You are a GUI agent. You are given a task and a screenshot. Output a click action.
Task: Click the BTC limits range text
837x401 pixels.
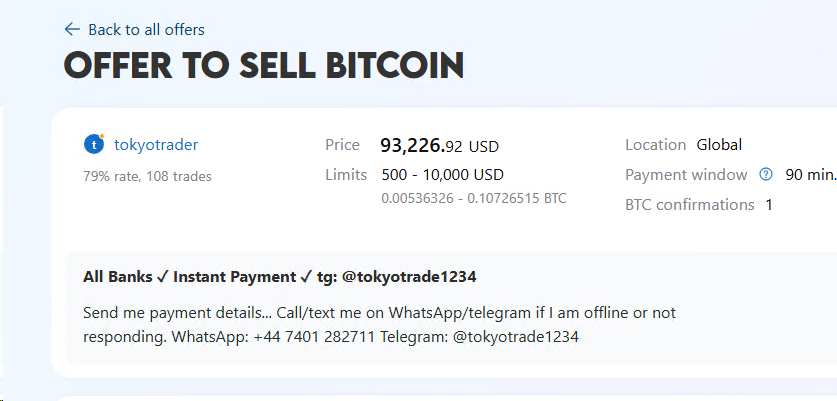[474, 198]
